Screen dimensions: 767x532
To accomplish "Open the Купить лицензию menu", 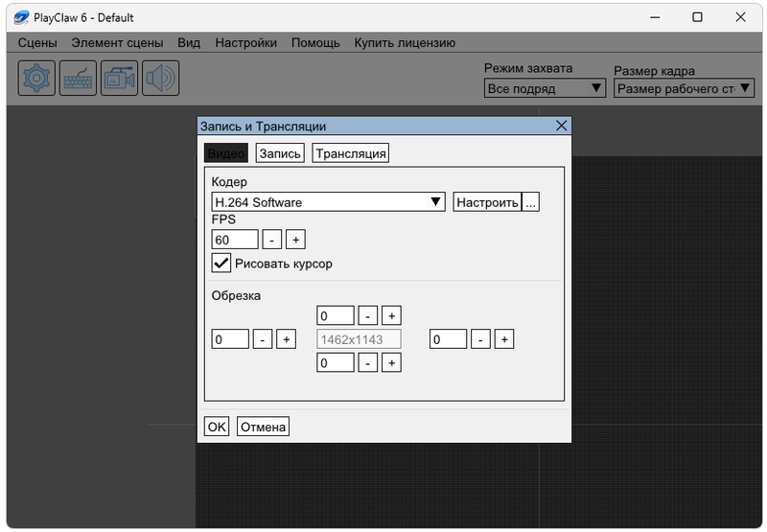I will click(x=405, y=43).
